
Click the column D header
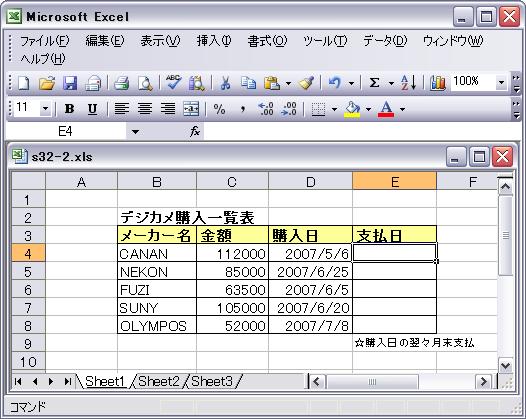pyautogui.click(x=311, y=181)
